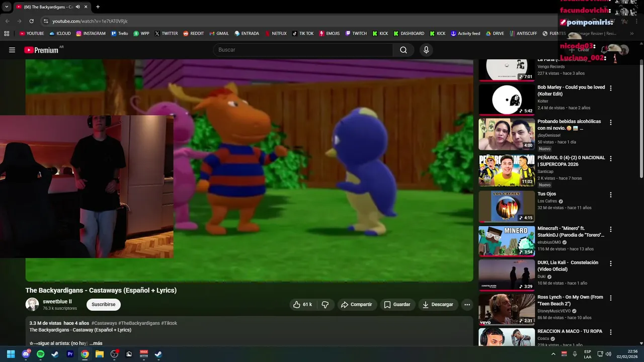Viewport: 644px width, 362px height.
Task: Open the Windows Start menu
Action: [11, 354]
